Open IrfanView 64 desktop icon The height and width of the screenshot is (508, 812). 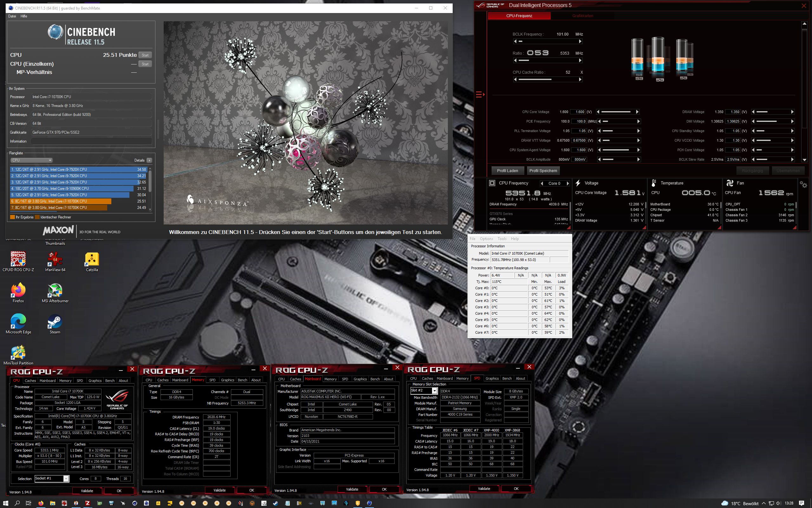55,261
